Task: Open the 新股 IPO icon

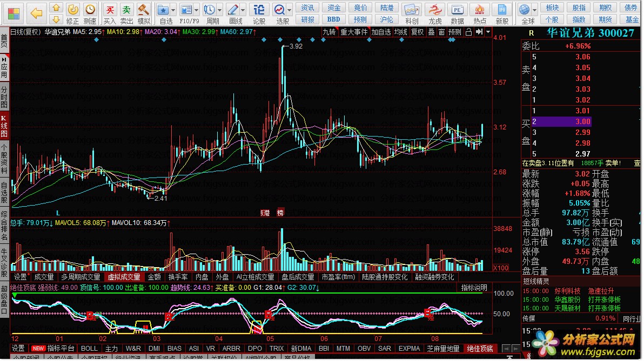Action: pos(502,14)
